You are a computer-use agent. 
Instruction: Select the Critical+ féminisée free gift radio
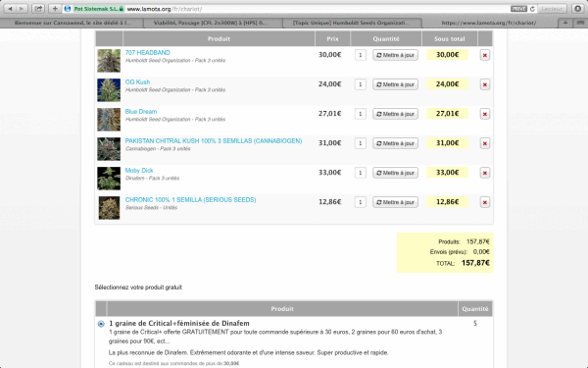click(x=101, y=324)
